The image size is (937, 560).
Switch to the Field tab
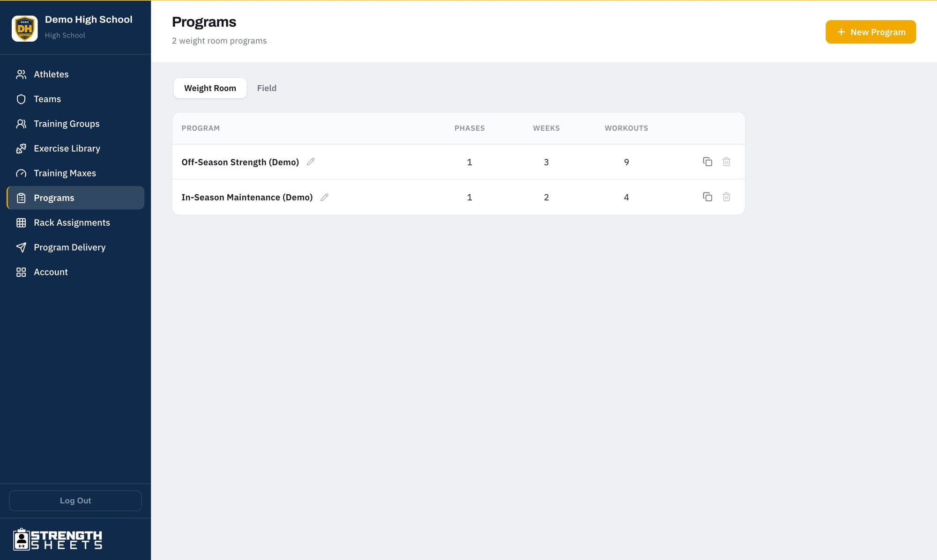click(x=267, y=88)
